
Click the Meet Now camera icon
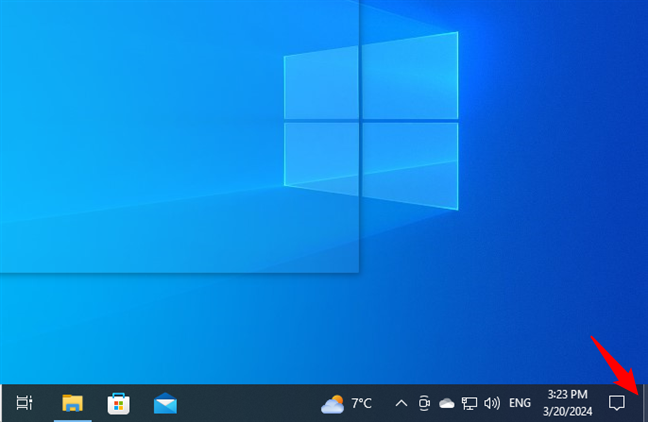(x=424, y=403)
